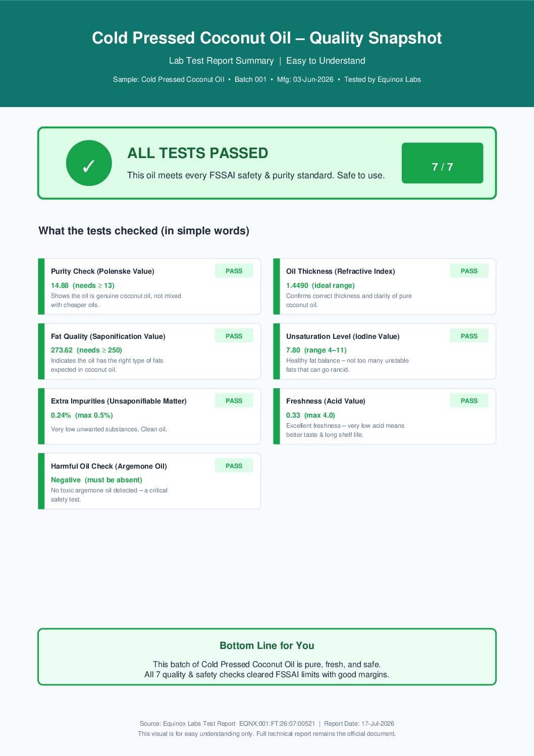Click the 7 / 7 score badge
The height and width of the screenshot is (756, 534).
coord(442,163)
